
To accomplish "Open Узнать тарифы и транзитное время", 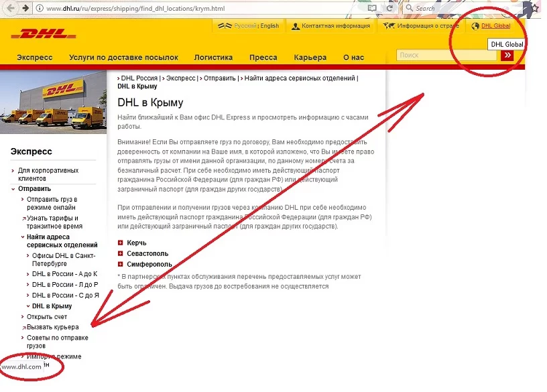I will coord(54,222).
